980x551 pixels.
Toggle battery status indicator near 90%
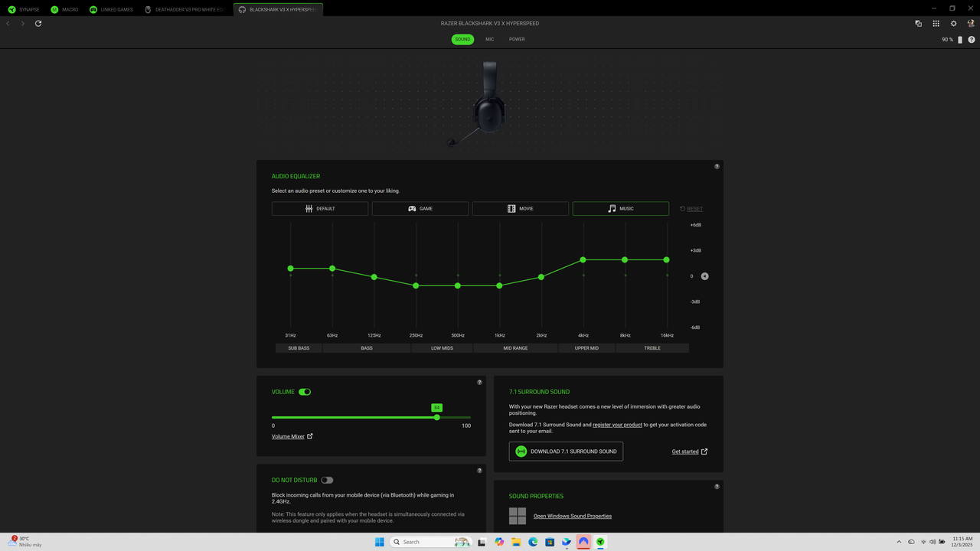(x=959, y=39)
